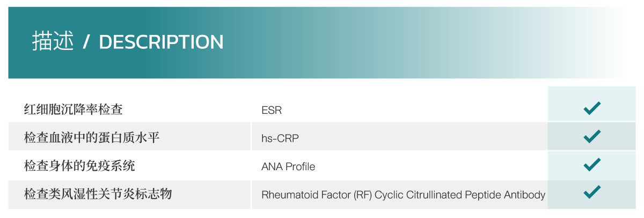Click the checkmark beside hs-CRP
The width and height of the screenshot is (644, 218).
(592, 136)
